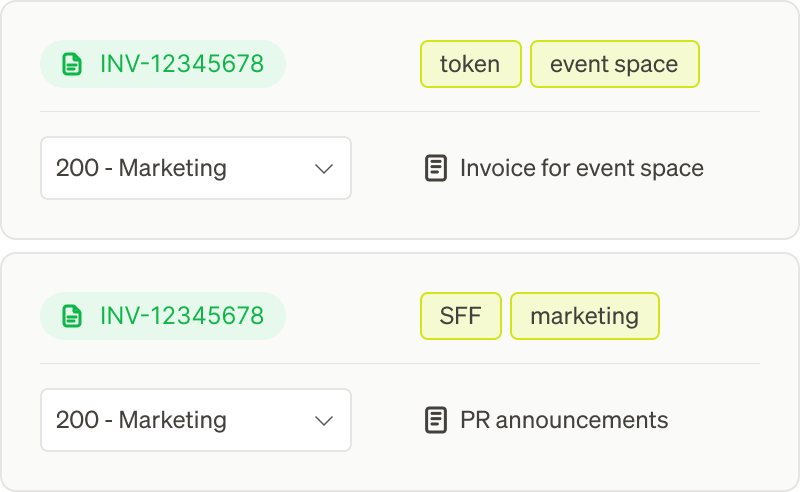Select the event space tag
Viewport: 800px width, 492px height.
614,65
